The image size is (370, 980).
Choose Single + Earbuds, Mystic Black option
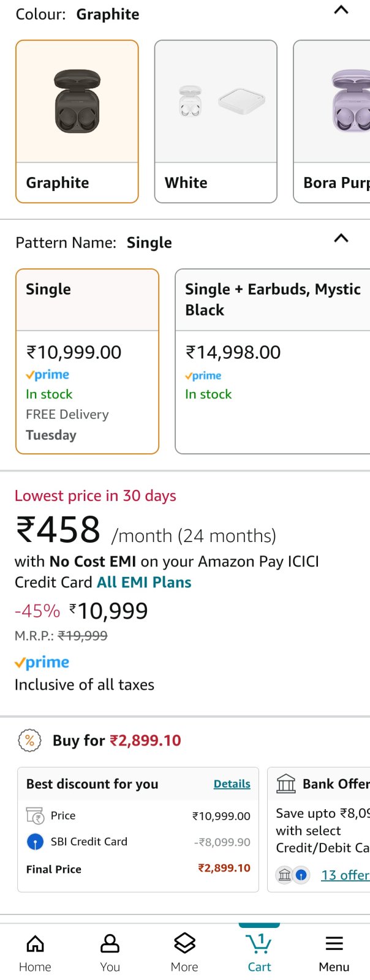click(x=273, y=361)
